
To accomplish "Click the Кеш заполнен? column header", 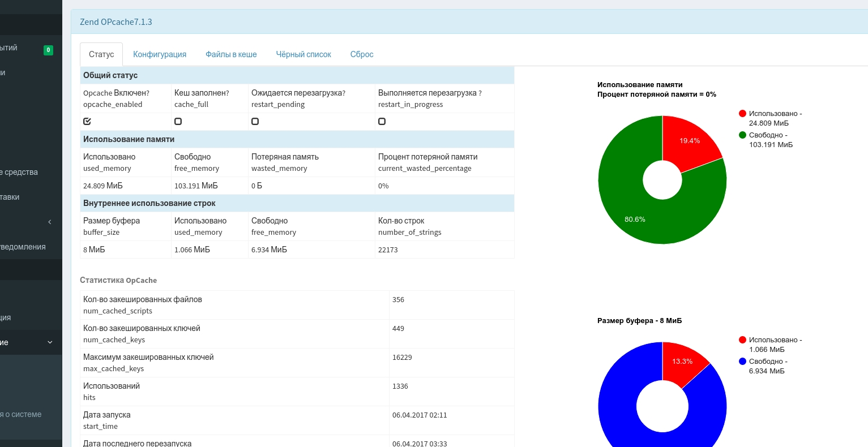I will click(202, 98).
